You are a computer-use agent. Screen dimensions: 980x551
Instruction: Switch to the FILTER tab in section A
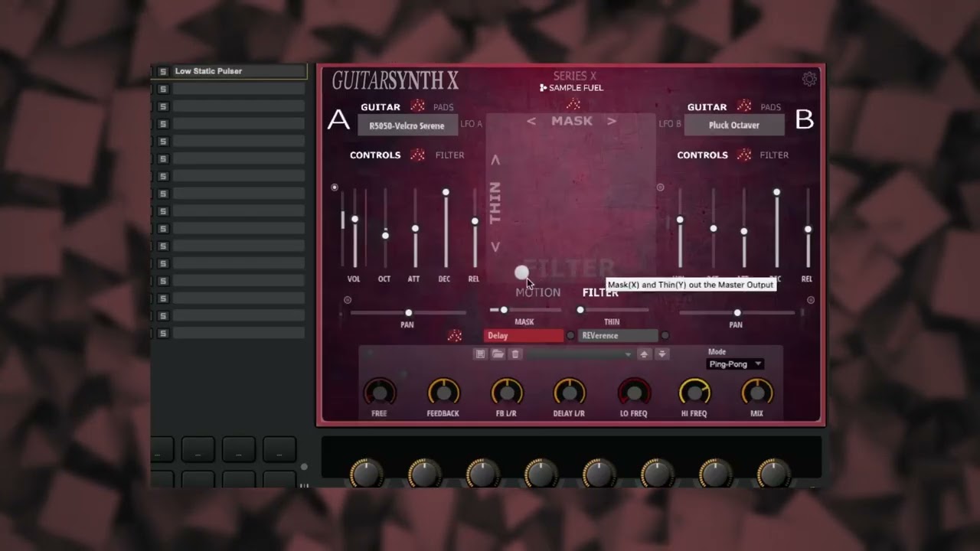coord(449,155)
